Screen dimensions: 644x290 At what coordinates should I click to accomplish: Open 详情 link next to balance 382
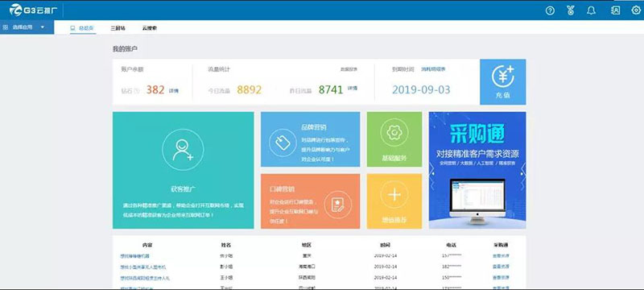[x=174, y=90]
